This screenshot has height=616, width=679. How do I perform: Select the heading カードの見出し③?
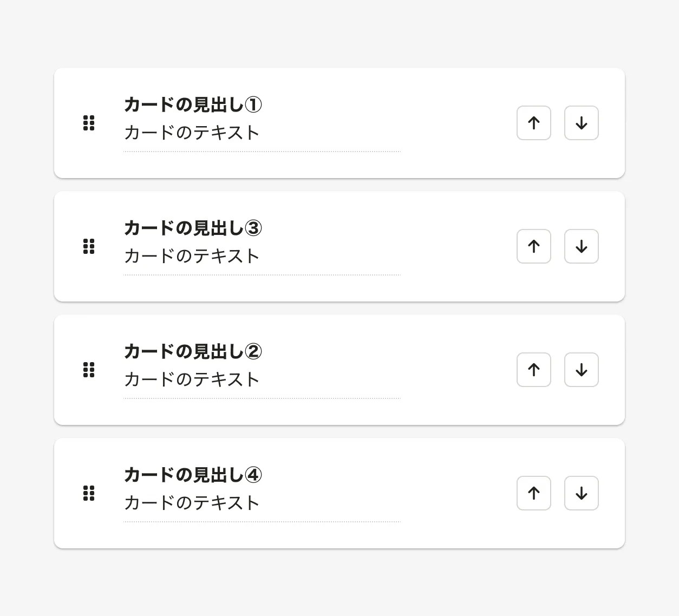[193, 228]
